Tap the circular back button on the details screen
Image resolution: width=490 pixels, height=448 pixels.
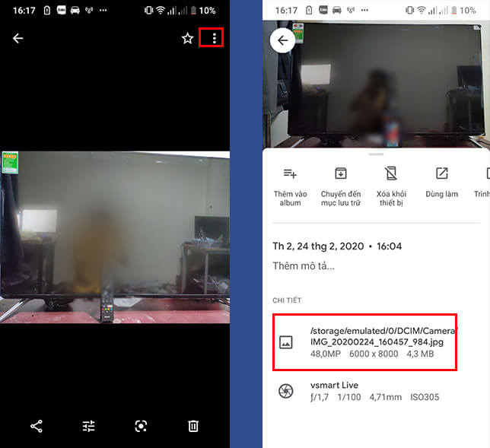point(283,41)
